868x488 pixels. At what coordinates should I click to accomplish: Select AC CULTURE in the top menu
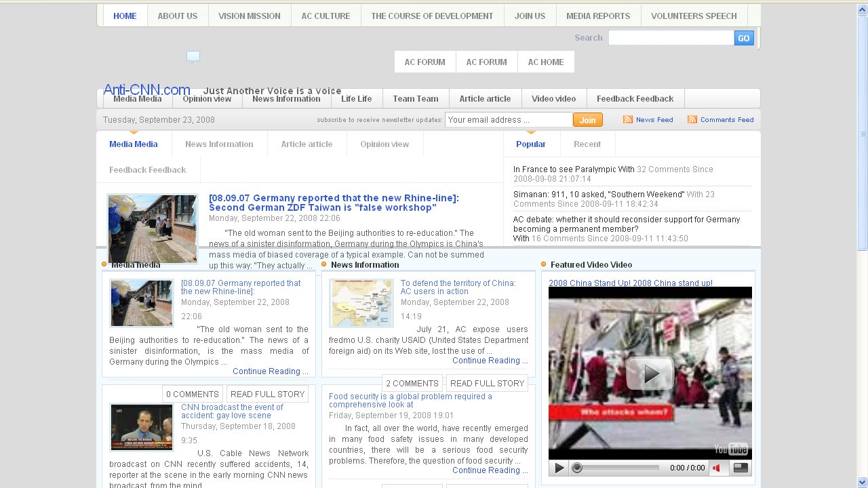(x=326, y=16)
